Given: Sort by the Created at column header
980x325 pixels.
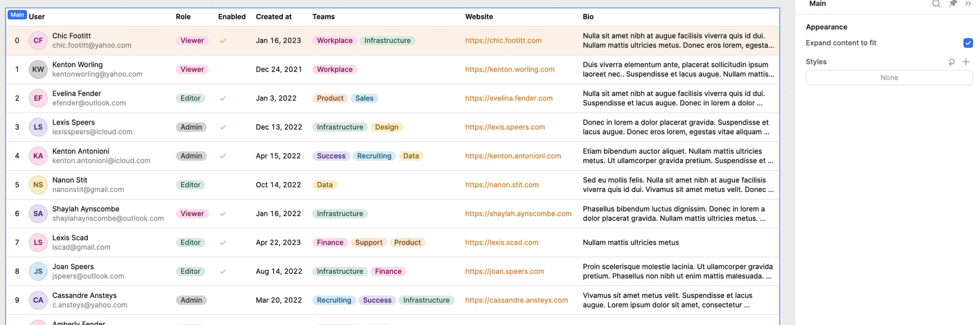Looking at the screenshot, I should pyautogui.click(x=274, y=17).
